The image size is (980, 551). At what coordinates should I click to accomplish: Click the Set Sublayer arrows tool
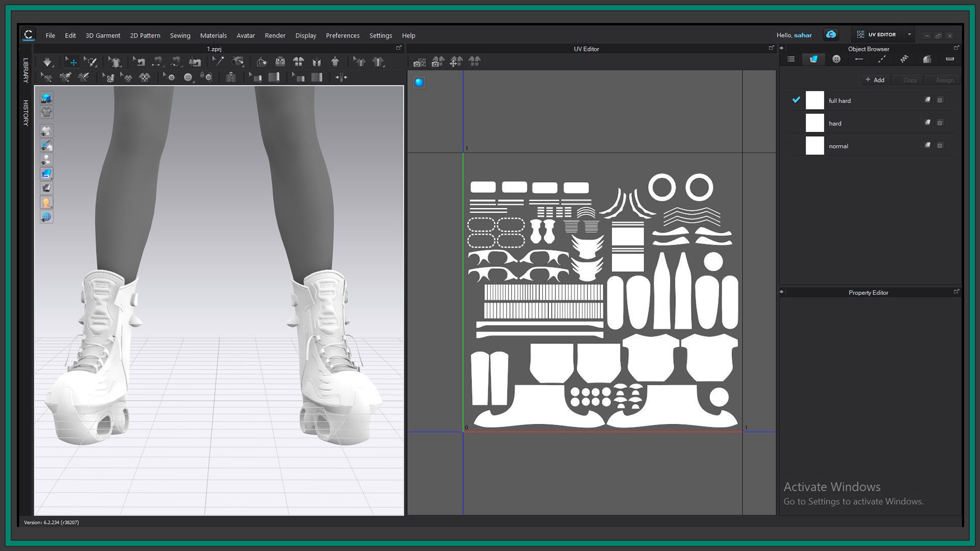[x=341, y=78]
